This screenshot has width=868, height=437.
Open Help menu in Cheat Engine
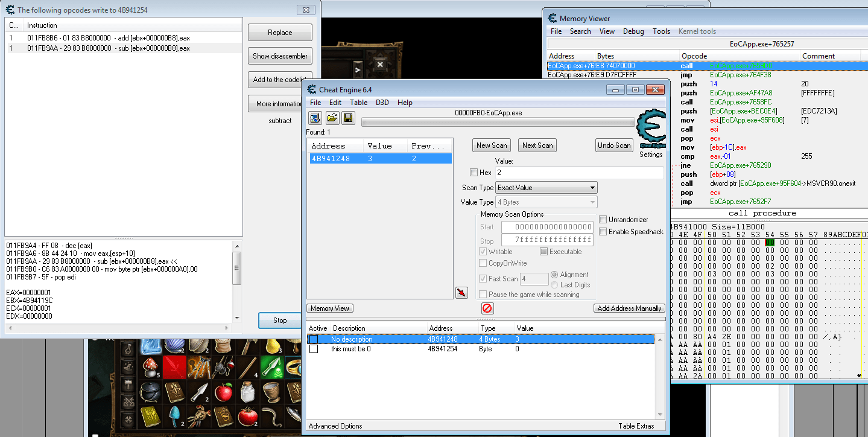coord(405,103)
